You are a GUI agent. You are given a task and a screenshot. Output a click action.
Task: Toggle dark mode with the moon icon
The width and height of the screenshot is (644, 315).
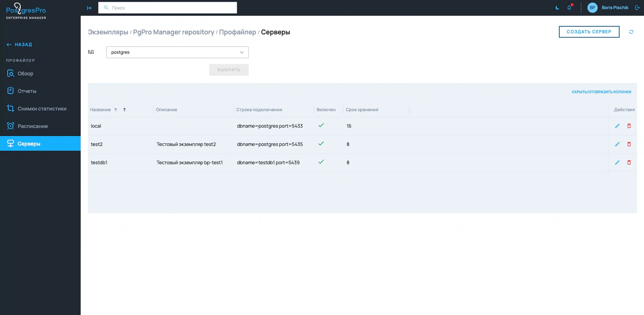point(557,8)
